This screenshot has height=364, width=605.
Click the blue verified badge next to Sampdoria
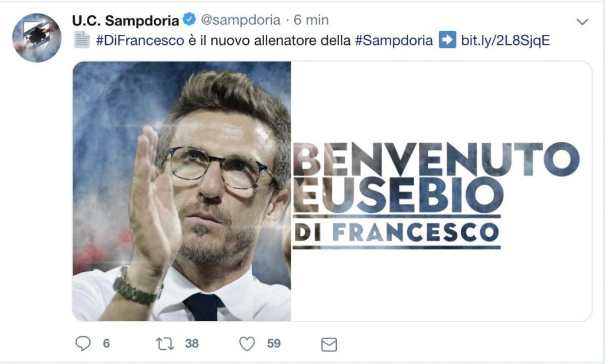(x=190, y=19)
